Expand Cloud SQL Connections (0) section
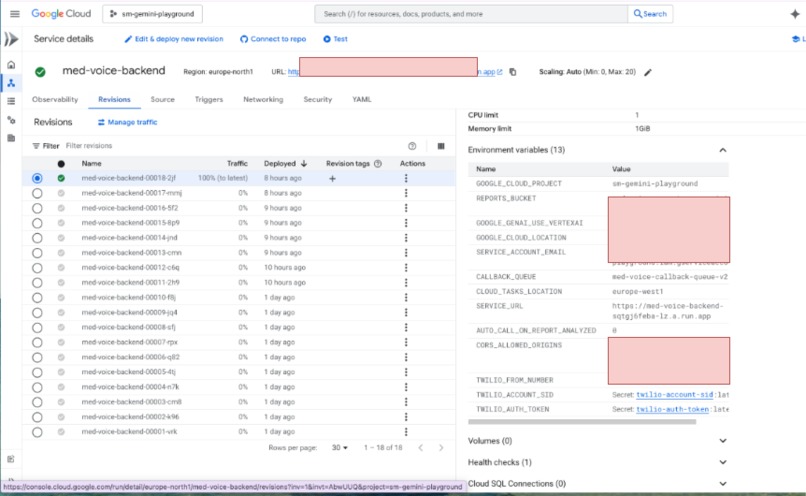The height and width of the screenshot is (496, 806). coord(723,484)
